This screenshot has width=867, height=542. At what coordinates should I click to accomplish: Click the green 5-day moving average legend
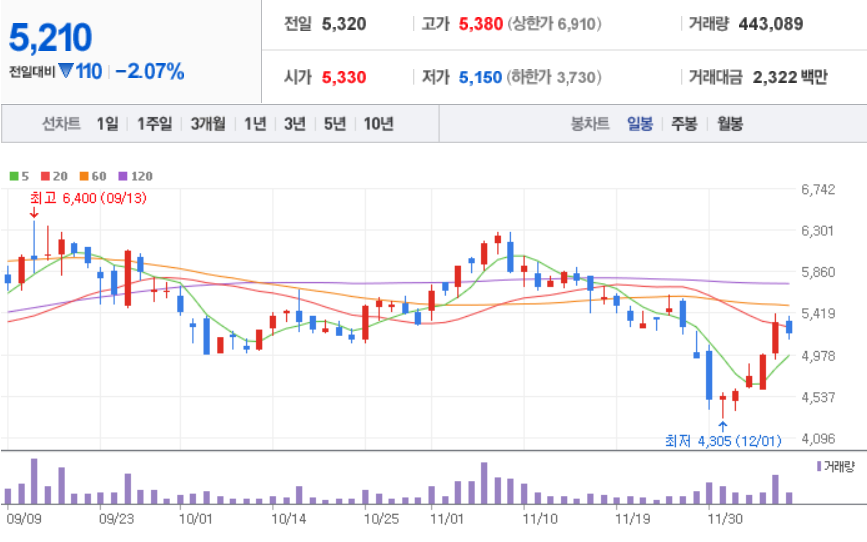click(19, 176)
